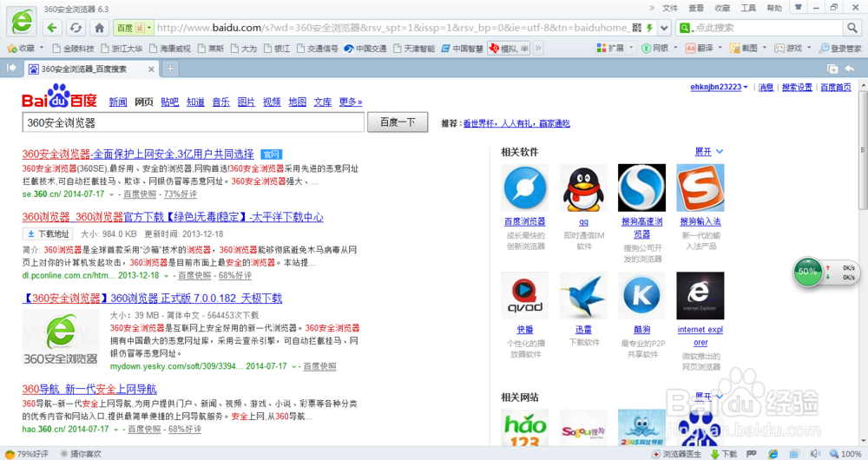Screen dimensions: 868x460
Task: Open the ehknjbn23223 account dropdown
Action: [719, 88]
